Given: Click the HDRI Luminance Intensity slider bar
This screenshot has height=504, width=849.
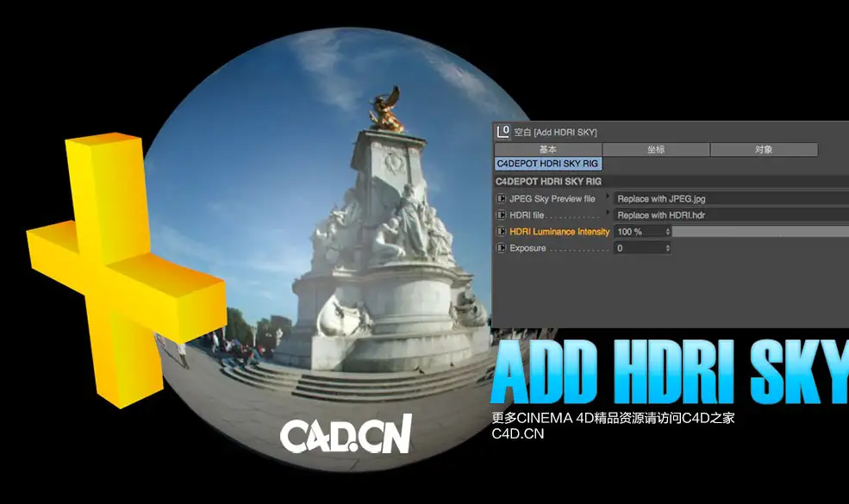Looking at the screenshot, I should (x=761, y=232).
